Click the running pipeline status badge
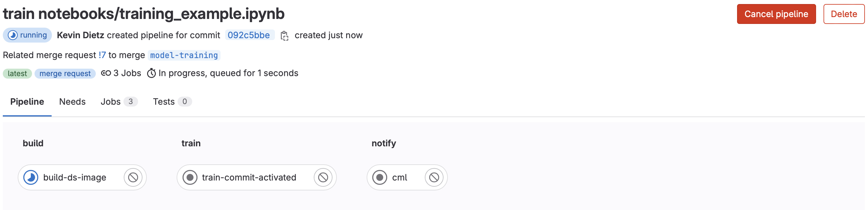The width and height of the screenshot is (868, 210). coord(28,35)
